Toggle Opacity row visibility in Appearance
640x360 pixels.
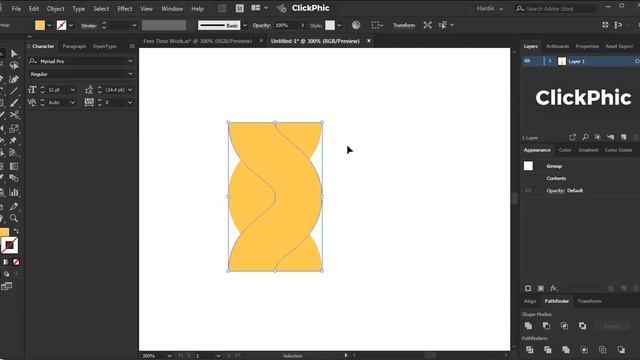(528, 190)
